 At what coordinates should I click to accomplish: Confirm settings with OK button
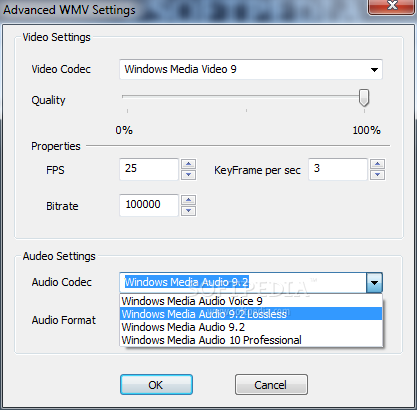tap(156, 385)
